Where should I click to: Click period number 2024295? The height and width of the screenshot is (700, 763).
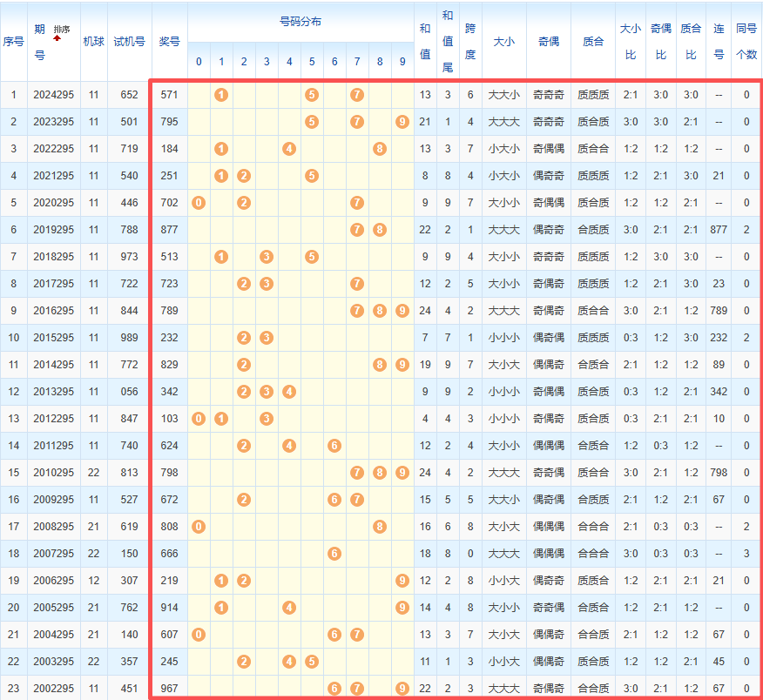[54, 95]
